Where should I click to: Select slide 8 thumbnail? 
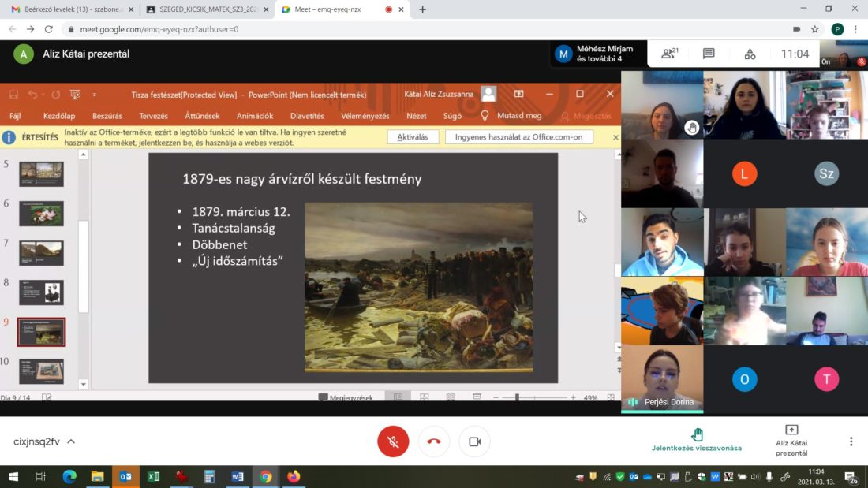42,292
